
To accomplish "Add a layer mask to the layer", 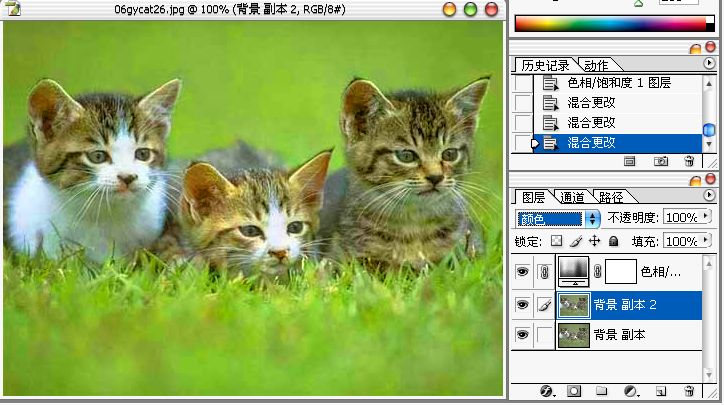I will click(x=575, y=390).
